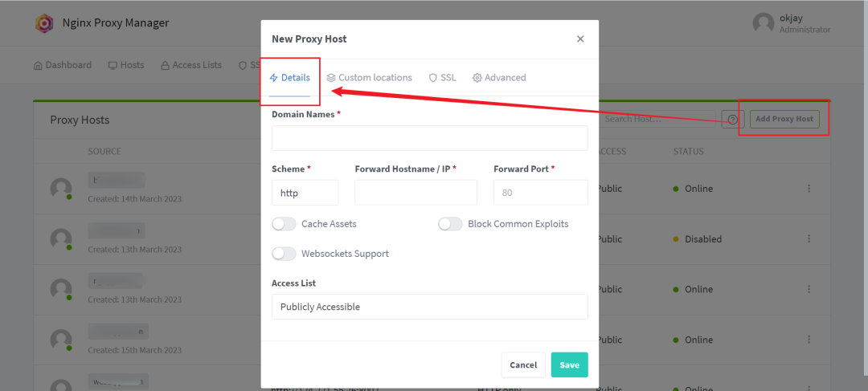868x391 pixels.
Task: Focus the Domain Names input field
Action: pyautogui.click(x=429, y=138)
